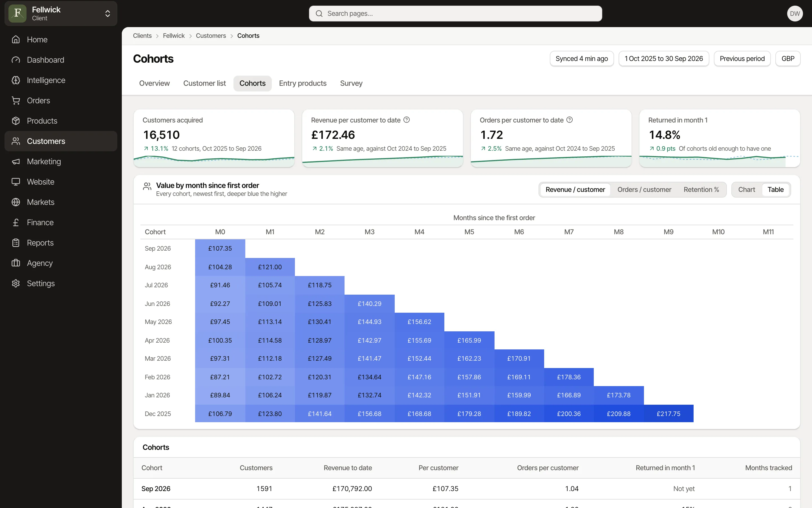Click help icon beside Revenue per customer to date
Screen dimensions: 812x508
(x=407, y=120)
